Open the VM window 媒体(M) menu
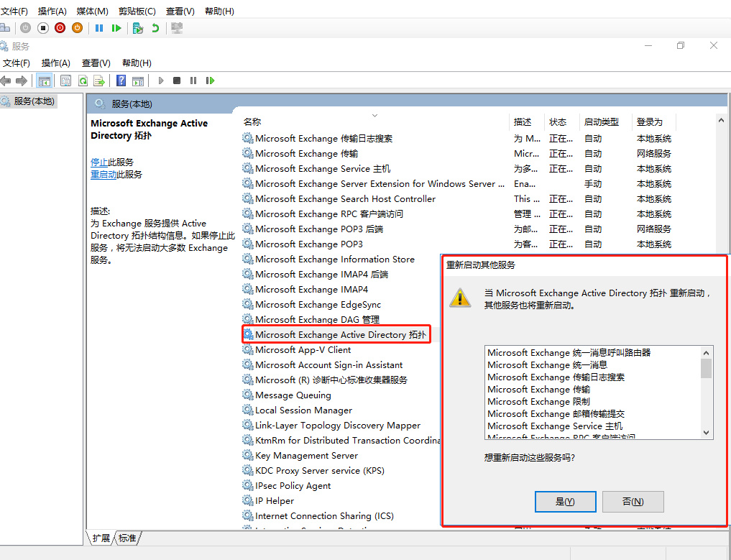This screenshot has width=731, height=560. tap(92, 12)
